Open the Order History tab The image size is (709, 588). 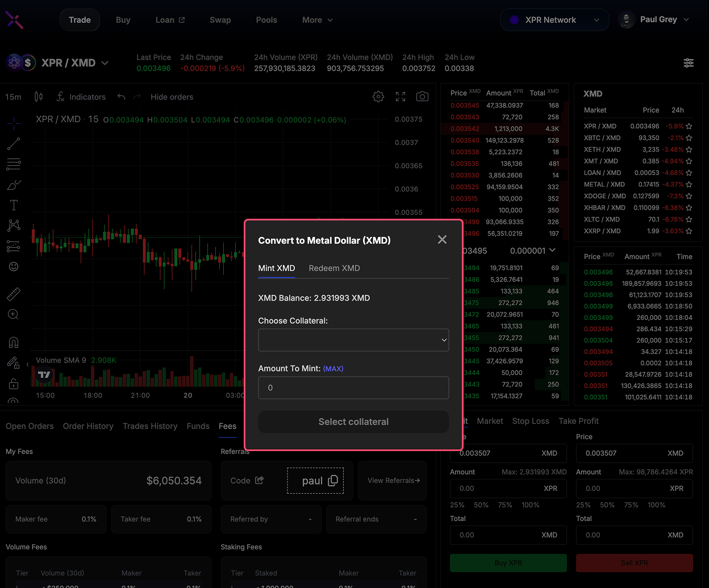coord(88,426)
